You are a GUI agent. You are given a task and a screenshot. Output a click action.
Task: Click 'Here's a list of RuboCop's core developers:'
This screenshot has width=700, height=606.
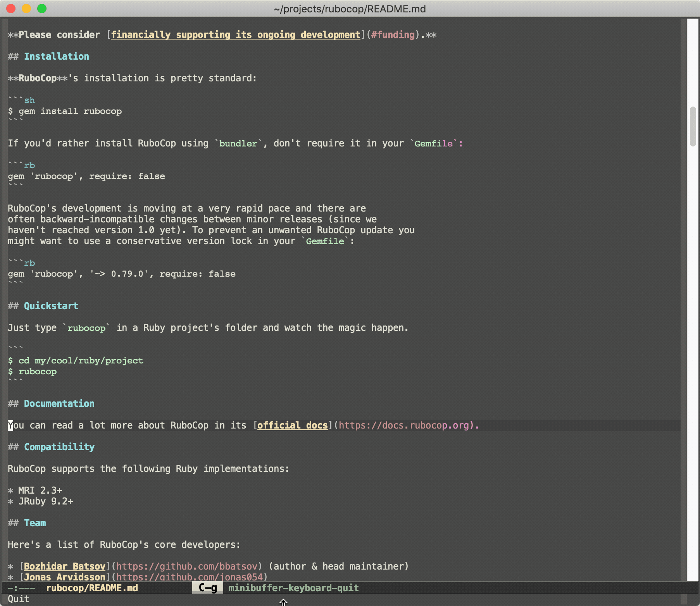[x=124, y=545]
